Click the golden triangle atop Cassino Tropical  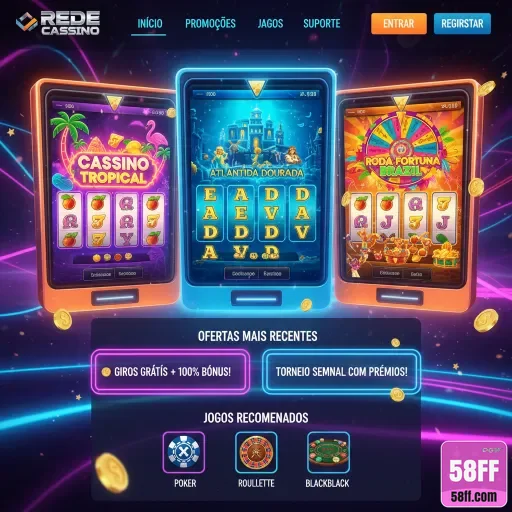(x=114, y=102)
